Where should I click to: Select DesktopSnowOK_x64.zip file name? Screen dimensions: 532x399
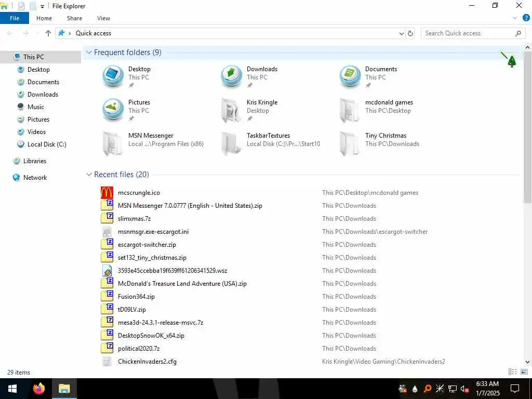151,336
